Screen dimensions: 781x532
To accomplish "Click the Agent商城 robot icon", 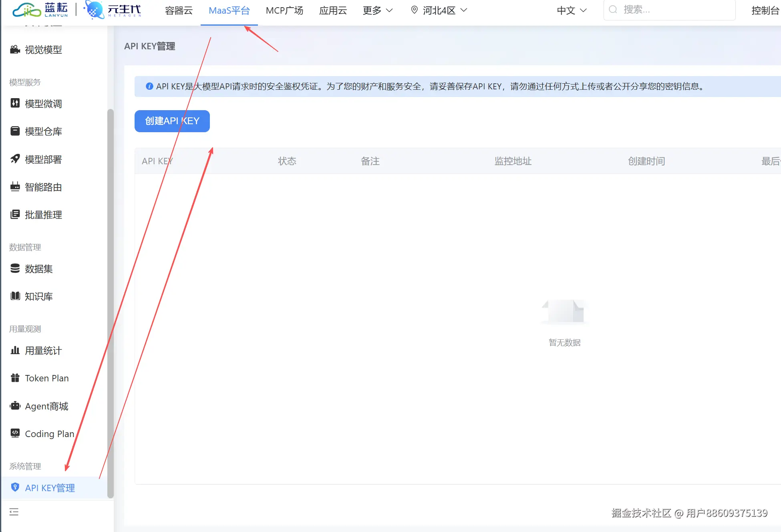I will point(15,406).
